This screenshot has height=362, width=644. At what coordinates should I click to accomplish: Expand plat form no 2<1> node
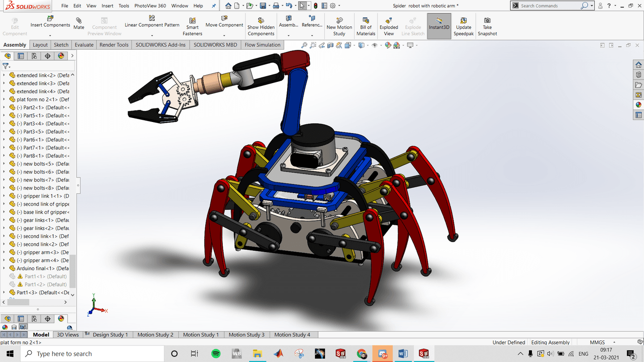[x=4, y=99]
